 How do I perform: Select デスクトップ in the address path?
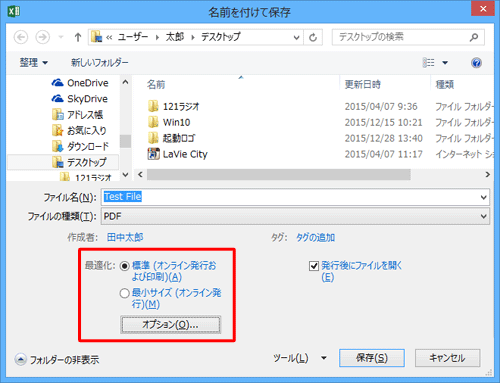(x=220, y=37)
